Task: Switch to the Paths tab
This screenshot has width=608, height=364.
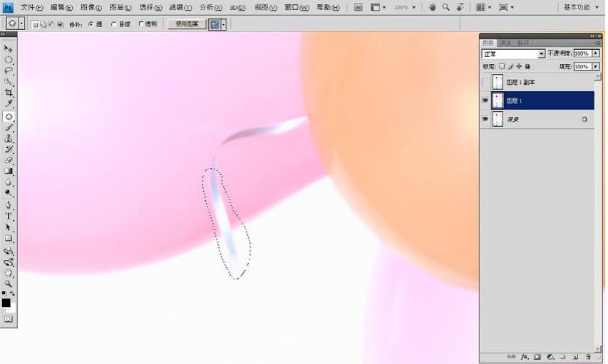Action: tap(523, 43)
